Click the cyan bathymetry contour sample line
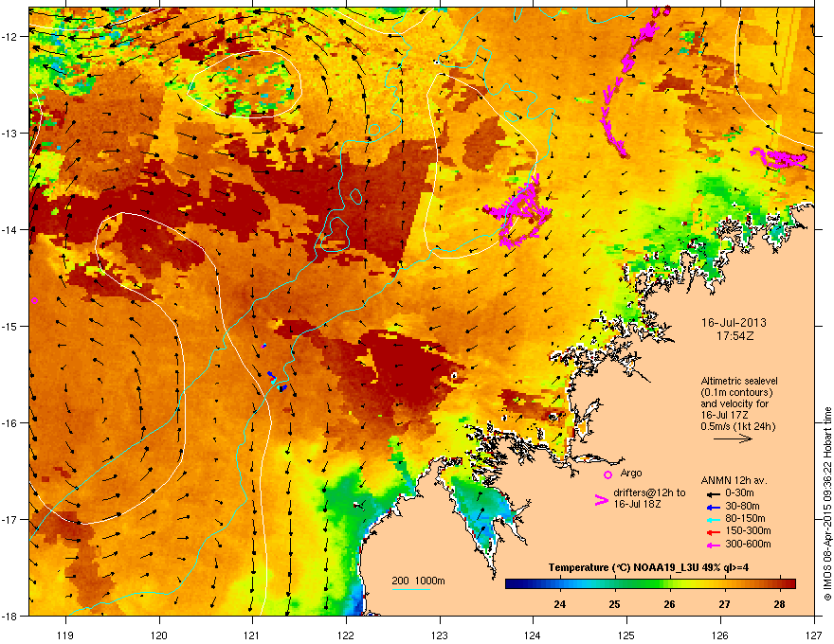The width and height of the screenshot is (834, 644). (x=410, y=589)
